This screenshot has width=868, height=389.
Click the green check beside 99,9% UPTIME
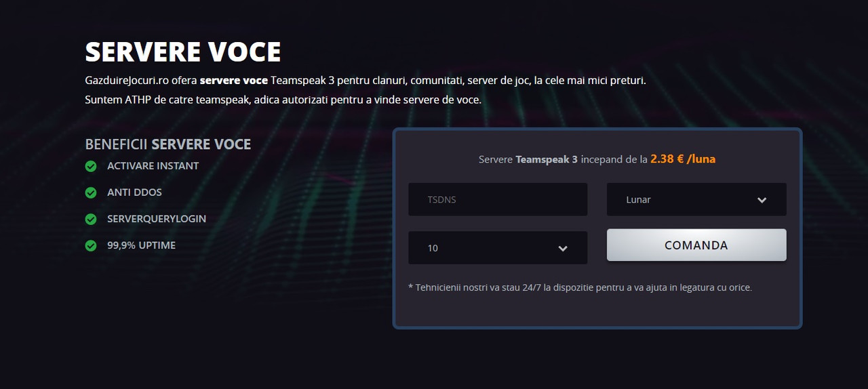pos(91,245)
